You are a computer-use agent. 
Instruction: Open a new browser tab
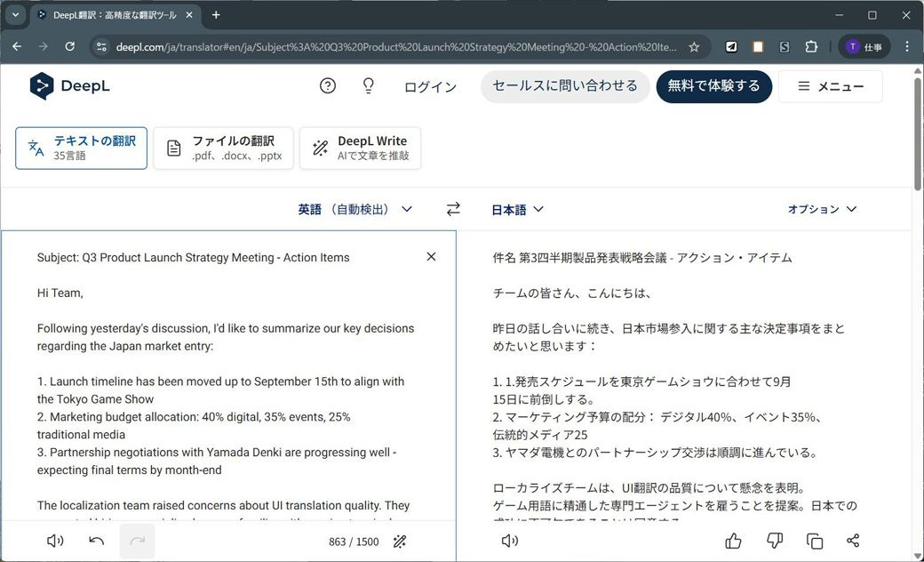(216, 15)
